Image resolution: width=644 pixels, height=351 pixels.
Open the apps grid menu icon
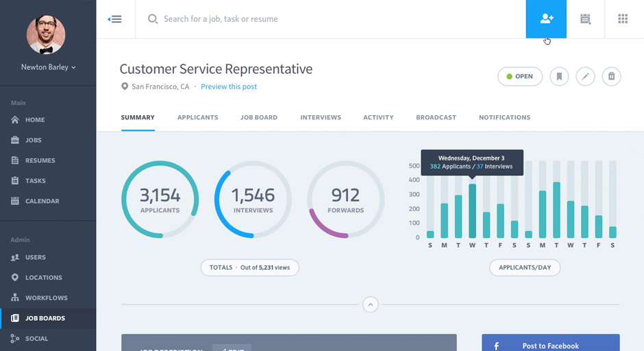pyautogui.click(x=623, y=19)
